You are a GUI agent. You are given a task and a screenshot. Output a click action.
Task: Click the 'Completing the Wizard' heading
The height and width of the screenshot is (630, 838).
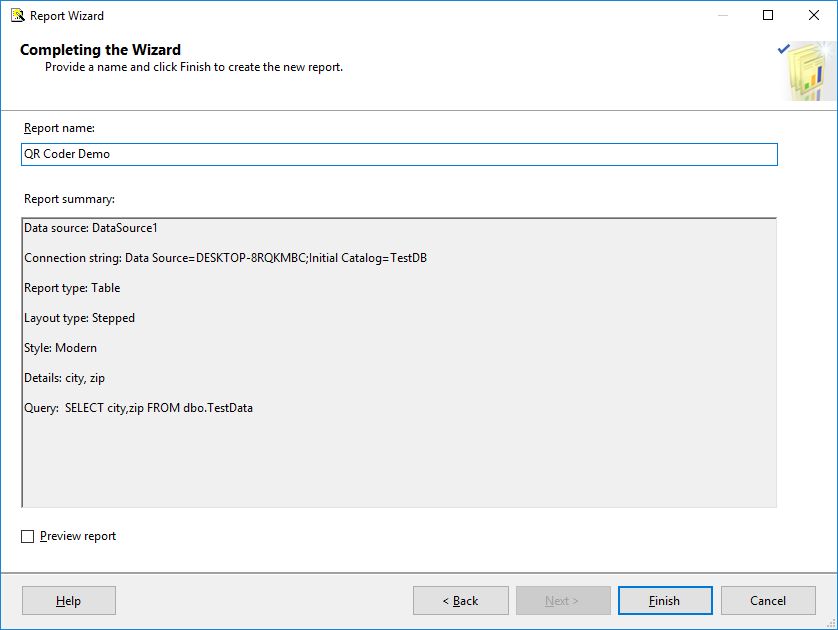click(x=100, y=50)
